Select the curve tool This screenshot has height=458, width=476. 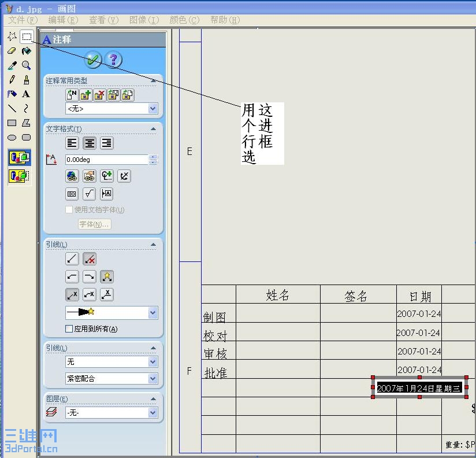27,108
